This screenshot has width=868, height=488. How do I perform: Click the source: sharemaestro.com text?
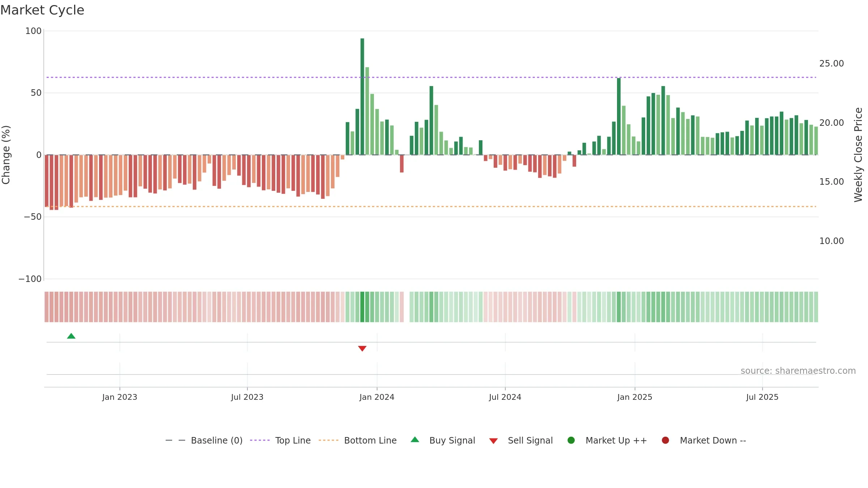pyautogui.click(x=798, y=371)
